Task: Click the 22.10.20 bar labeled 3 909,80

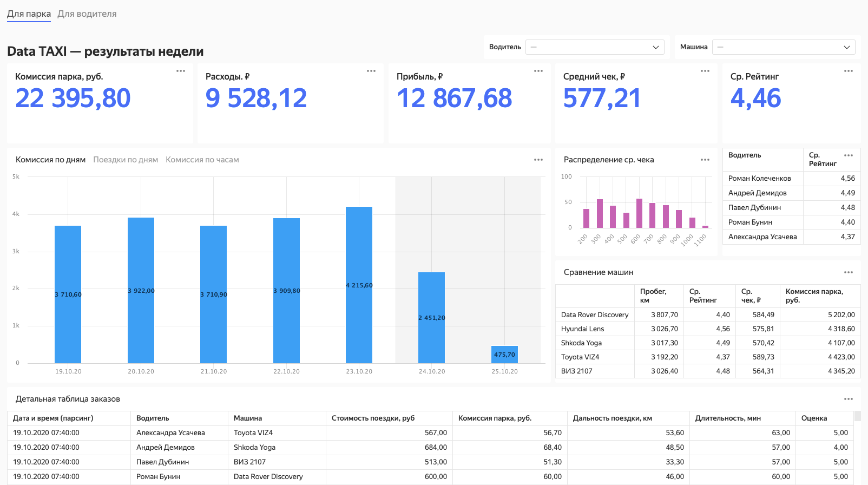Action: [x=286, y=291]
